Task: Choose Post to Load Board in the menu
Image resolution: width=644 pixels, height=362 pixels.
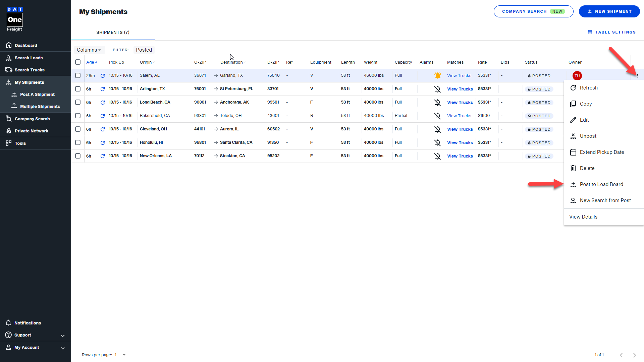Action: 601,184
